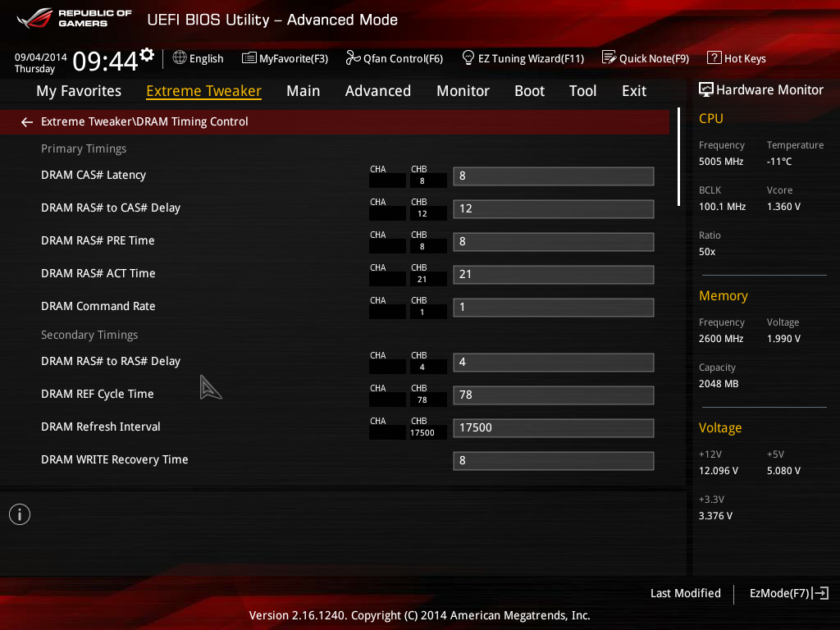Click the globe language icon

(180, 57)
